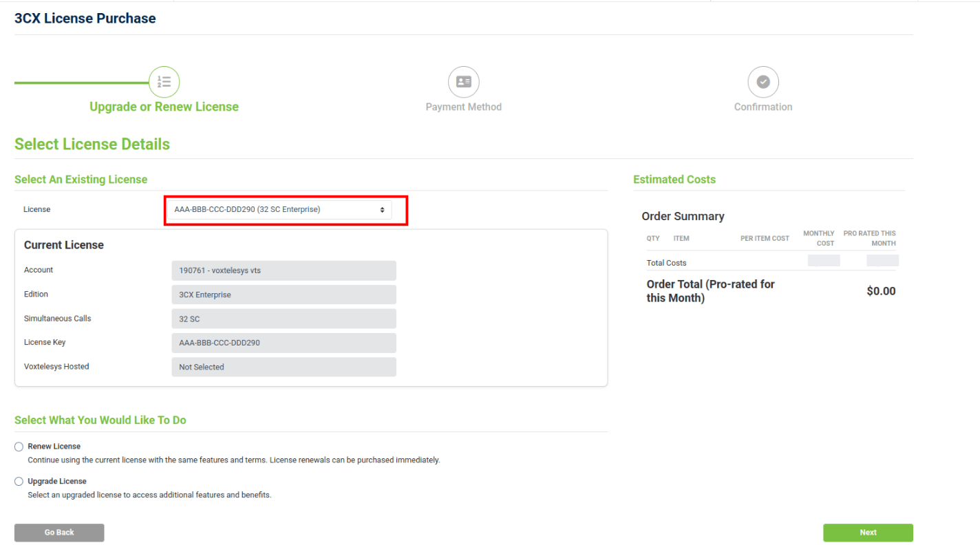Click the Upgrade License description text
Screen dimensions: 980x545
[x=149, y=495]
